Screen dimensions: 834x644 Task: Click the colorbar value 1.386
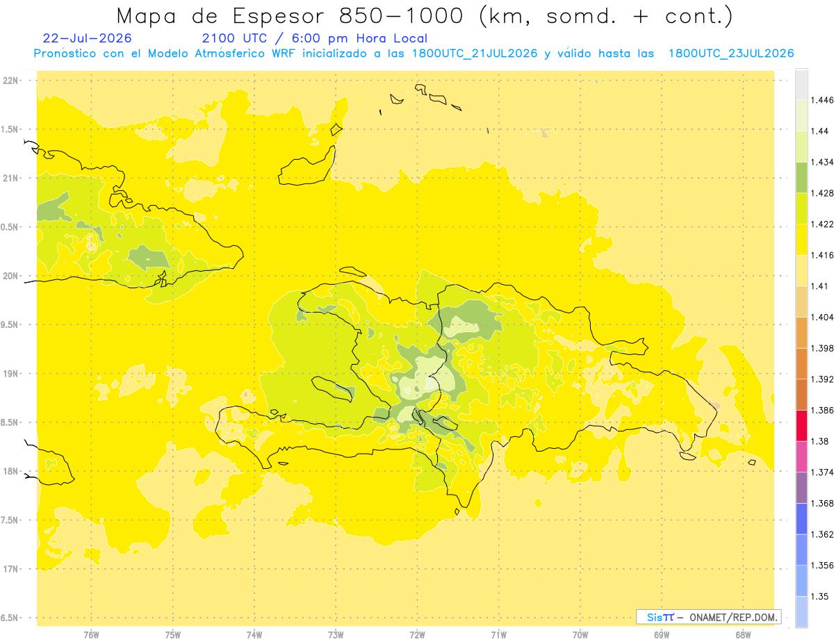tap(823, 410)
